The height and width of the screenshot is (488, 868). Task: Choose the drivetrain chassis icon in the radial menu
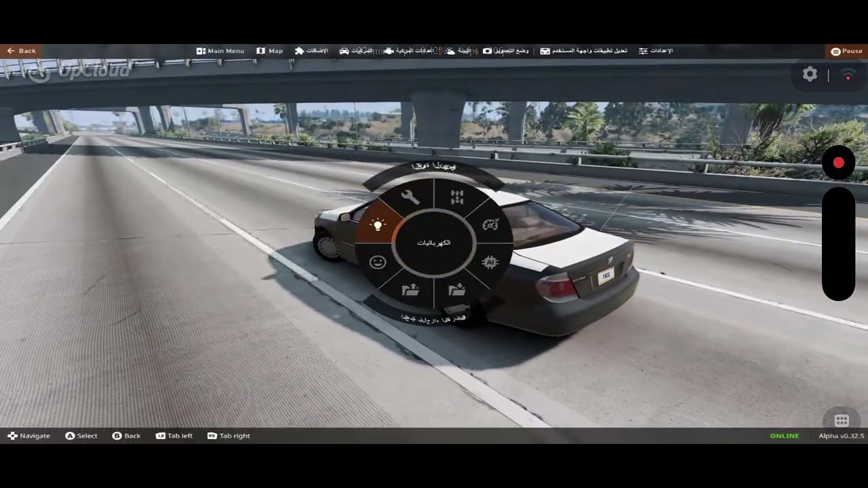point(458,197)
